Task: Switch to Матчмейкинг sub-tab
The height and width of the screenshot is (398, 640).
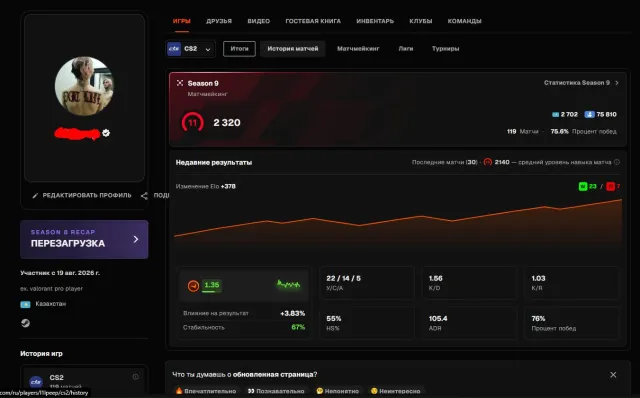Action: click(x=358, y=49)
